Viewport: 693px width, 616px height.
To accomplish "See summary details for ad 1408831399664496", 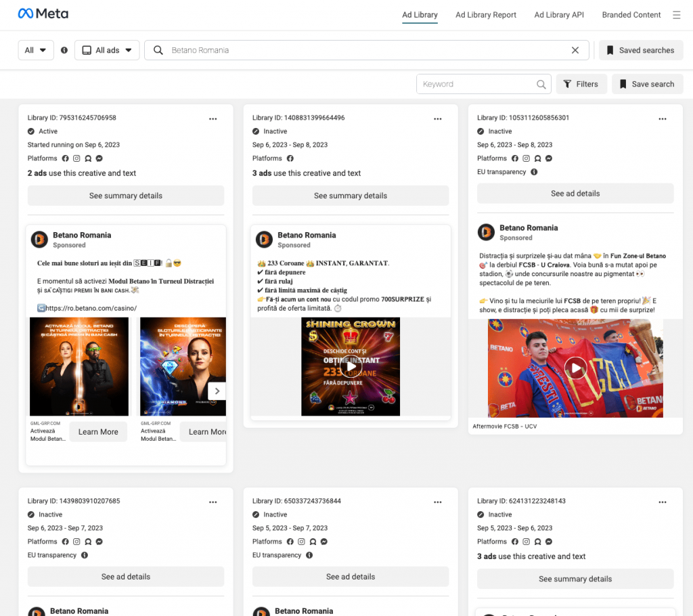I will pyautogui.click(x=351, y=196).
